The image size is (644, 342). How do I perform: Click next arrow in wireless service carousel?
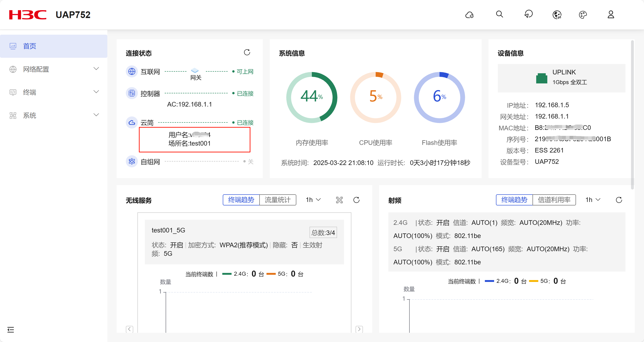pyautogui.click(x=359, y=329)
